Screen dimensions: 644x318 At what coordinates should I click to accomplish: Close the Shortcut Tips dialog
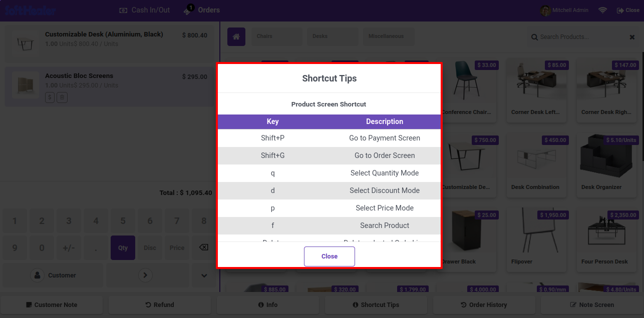[x=330, y=256]
